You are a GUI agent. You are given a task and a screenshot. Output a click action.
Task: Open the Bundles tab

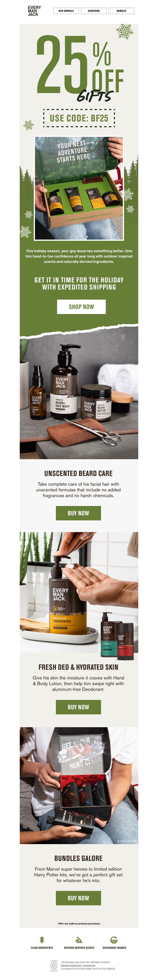pos(121,11)
